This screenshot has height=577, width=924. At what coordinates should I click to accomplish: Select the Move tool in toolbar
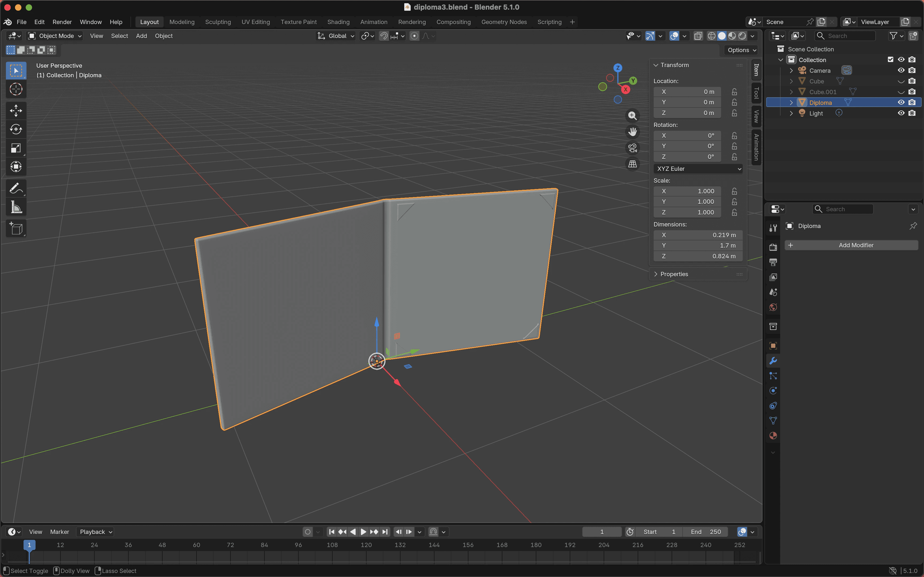16,111
